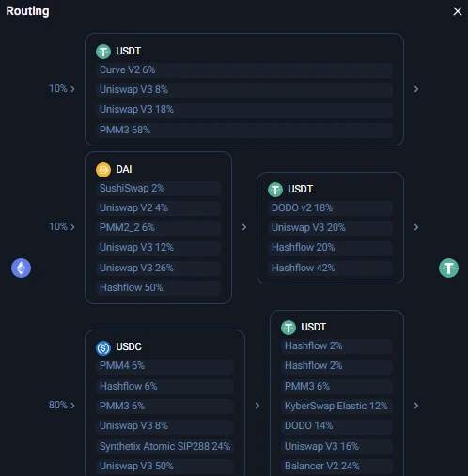Click the USDT icon in top route box
The height and width of the screenshot is (476, 468).
pyautogui.click(x=103, y=52)
